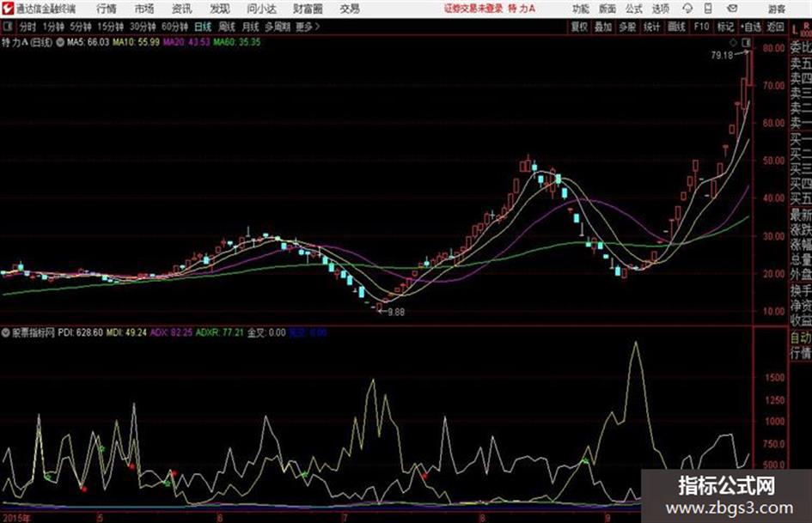Open the 公式 menu
812x523 pixels.
(x=634, y=9)
